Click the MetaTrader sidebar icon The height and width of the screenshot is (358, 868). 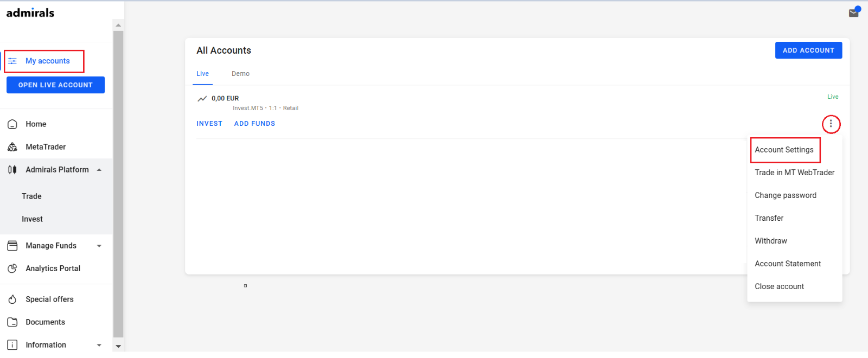[12, 147]
